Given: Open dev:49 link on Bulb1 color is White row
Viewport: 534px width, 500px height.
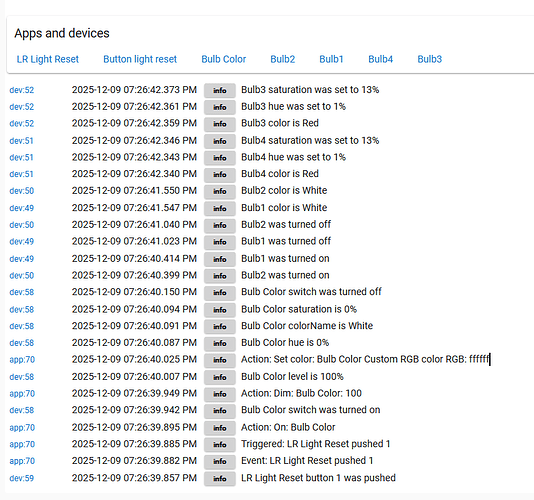Looking at the screenshot, I should coord(22,208).
